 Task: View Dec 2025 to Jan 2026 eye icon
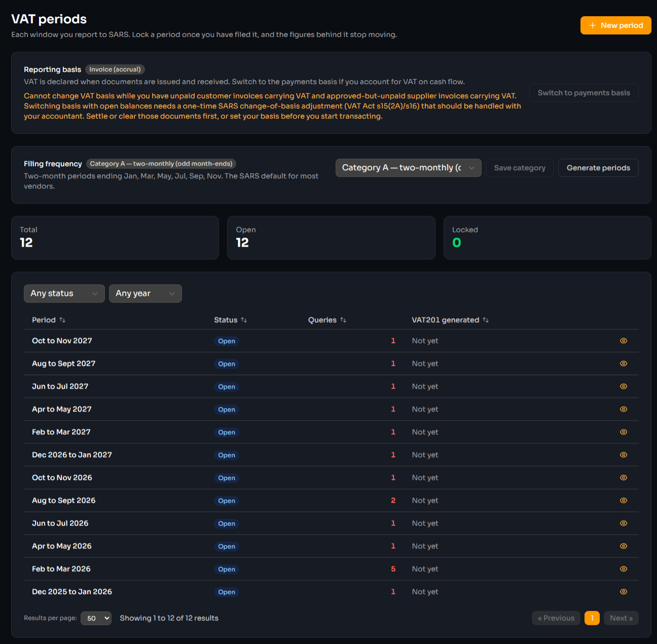pyautogui.click(x=624, y=592)
